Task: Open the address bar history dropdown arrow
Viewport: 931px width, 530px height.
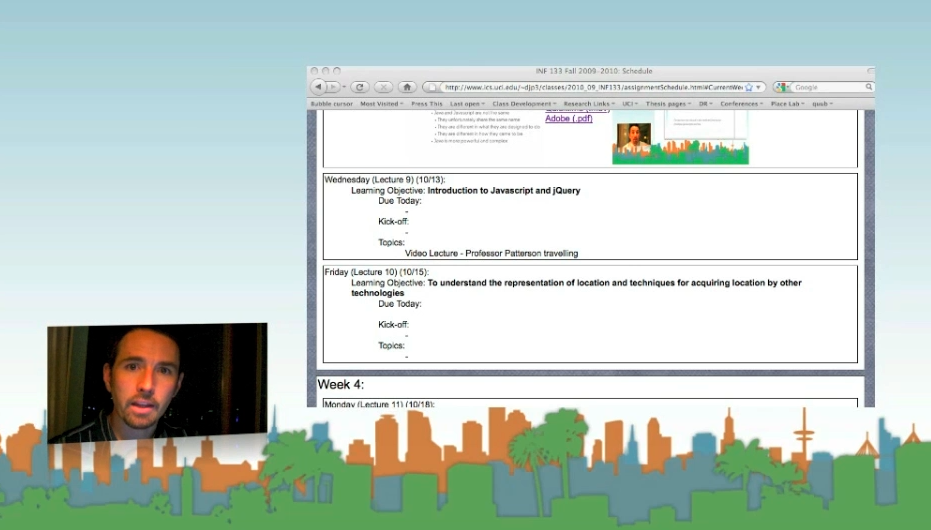Action: (758, 87)
